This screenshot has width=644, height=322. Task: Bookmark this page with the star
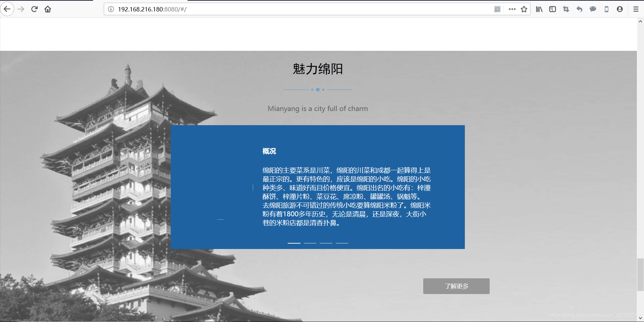click(x=524, y=9)
